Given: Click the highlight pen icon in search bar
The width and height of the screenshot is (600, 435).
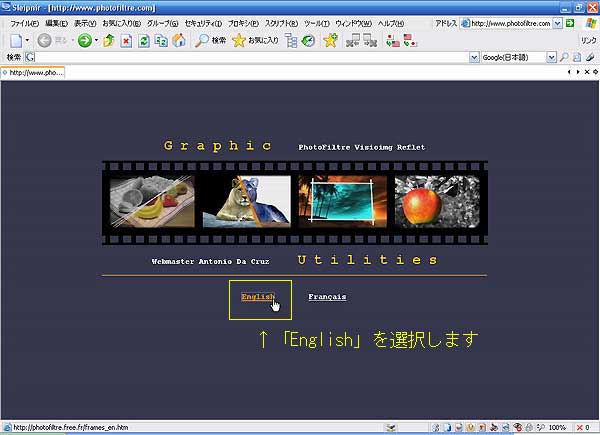Looking at the screenshot, I should coord(590,57).
